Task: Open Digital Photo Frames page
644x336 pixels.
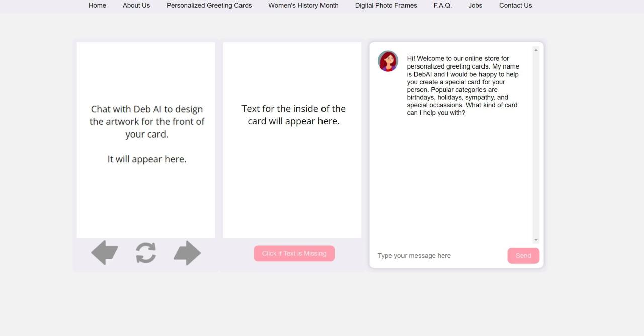Action: [x=386, y=5]
